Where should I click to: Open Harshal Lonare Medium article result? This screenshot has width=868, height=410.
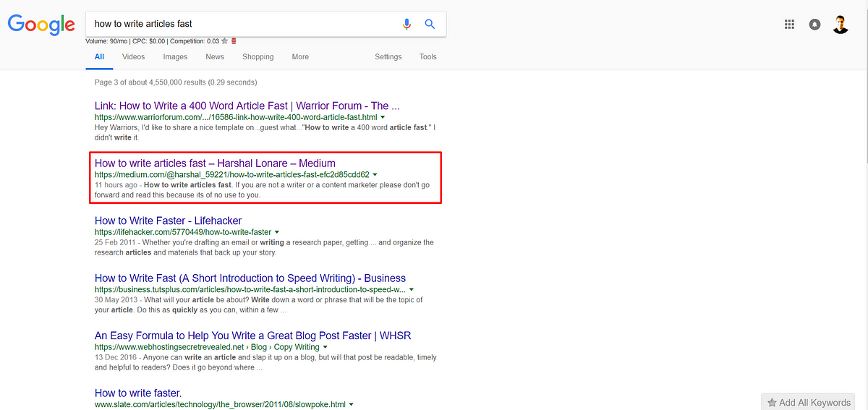[215, 163]
